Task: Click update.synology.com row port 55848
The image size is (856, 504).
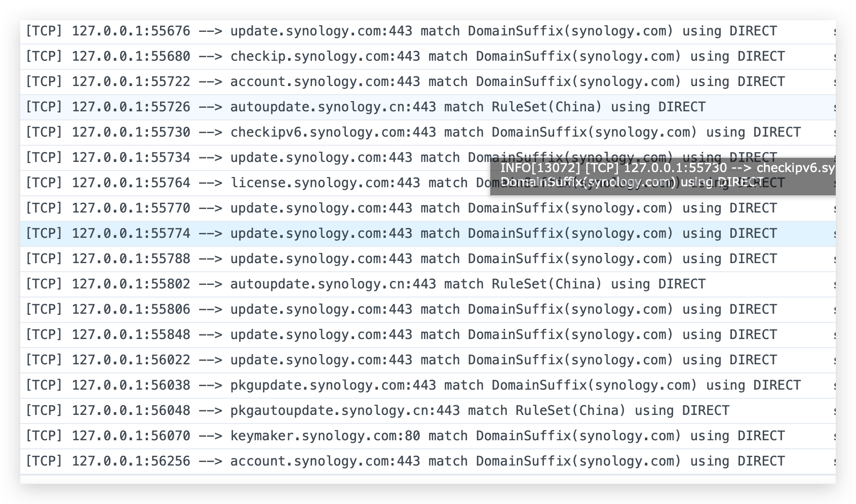Action: click(428, 335)
